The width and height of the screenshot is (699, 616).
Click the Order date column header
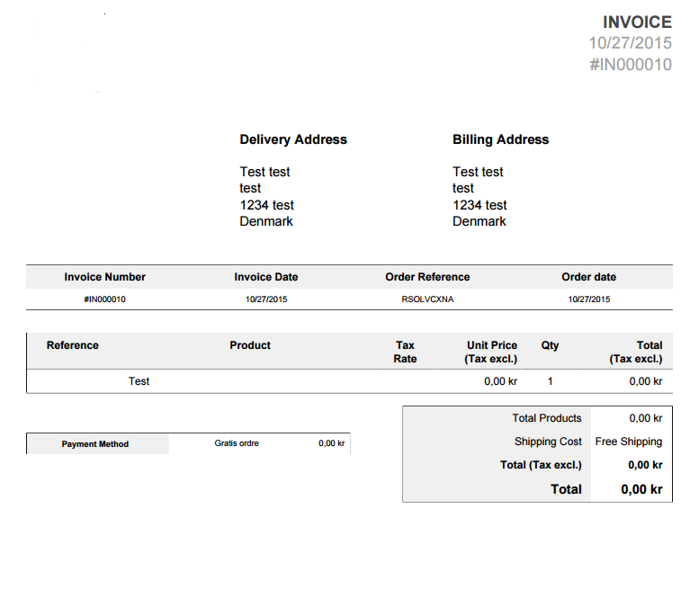coord(589,277)
